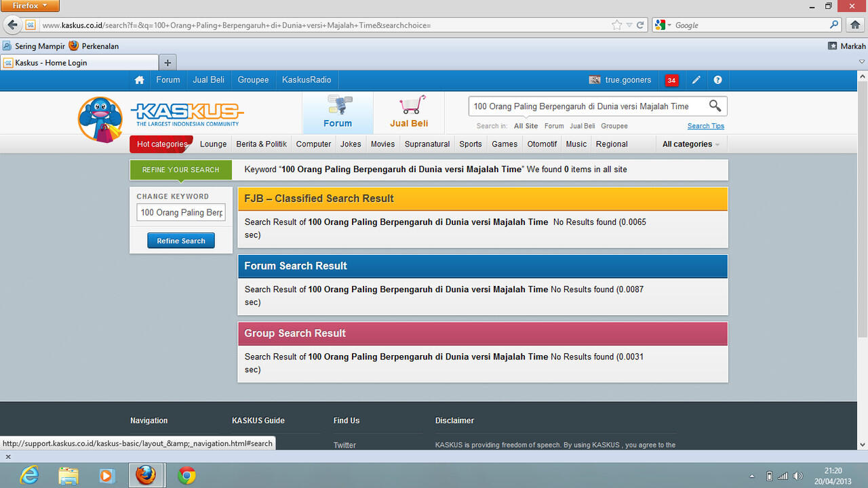Open the Computer category
This screenshot has width=868, height=488.
[x=313, y=144]
